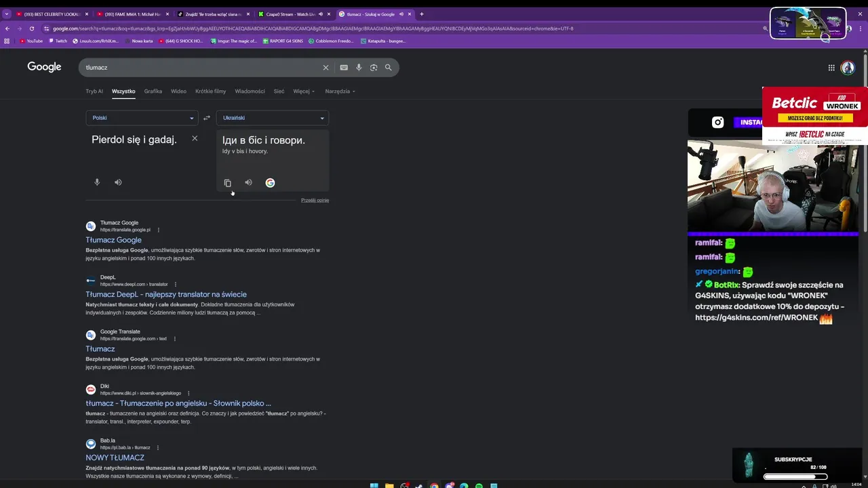Open the Windows Start menu
This screenshot has width=868, height=488.
[x=374, y=485]
